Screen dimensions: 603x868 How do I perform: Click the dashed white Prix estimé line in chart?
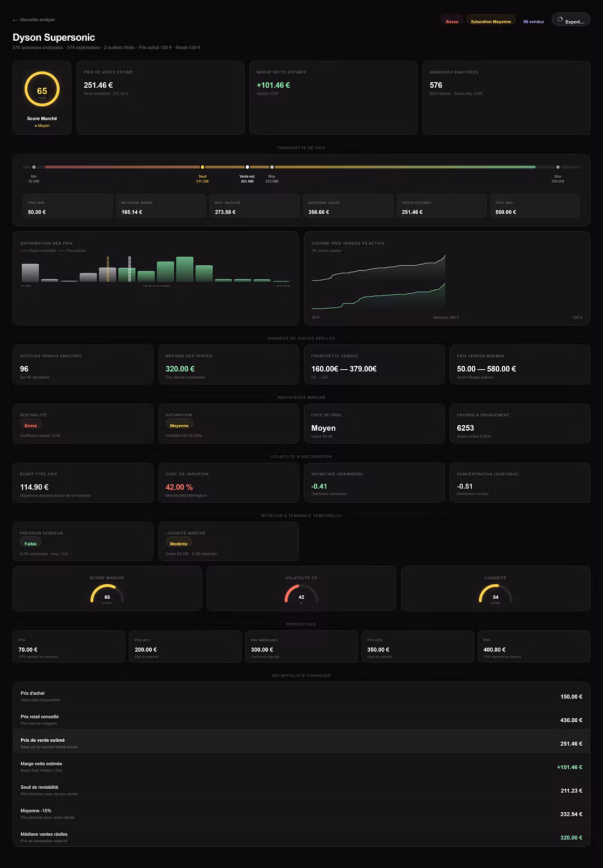point(130,269)
